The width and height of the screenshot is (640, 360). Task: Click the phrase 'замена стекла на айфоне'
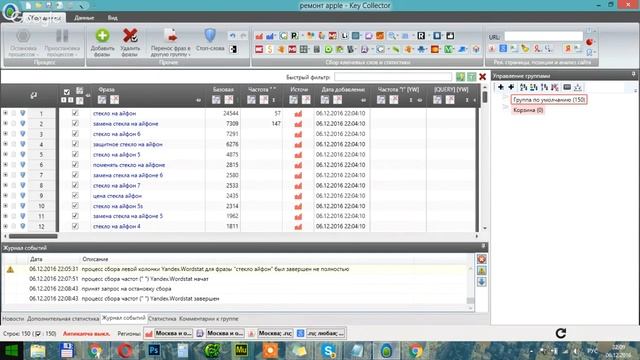(x=126, y=124)
